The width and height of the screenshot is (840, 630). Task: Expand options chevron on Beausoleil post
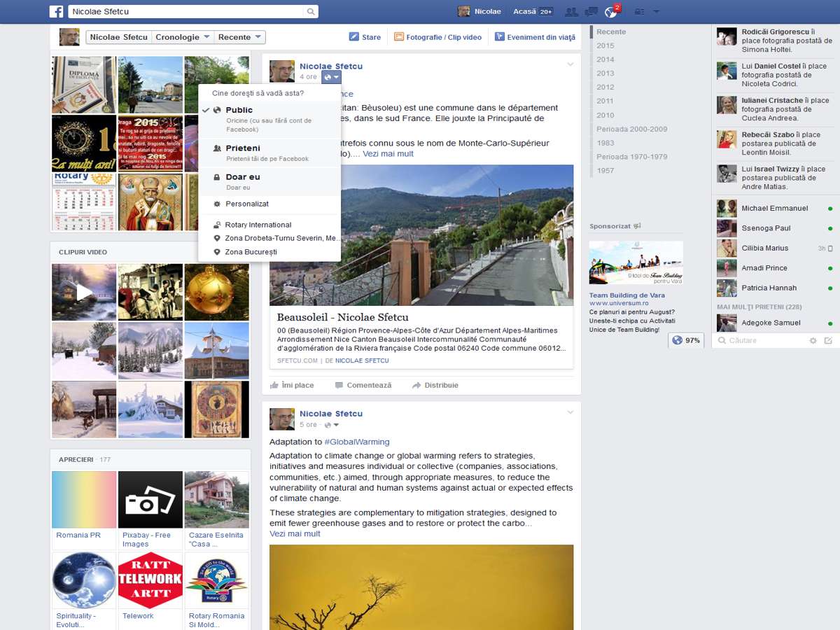click(x=570, y=64)
